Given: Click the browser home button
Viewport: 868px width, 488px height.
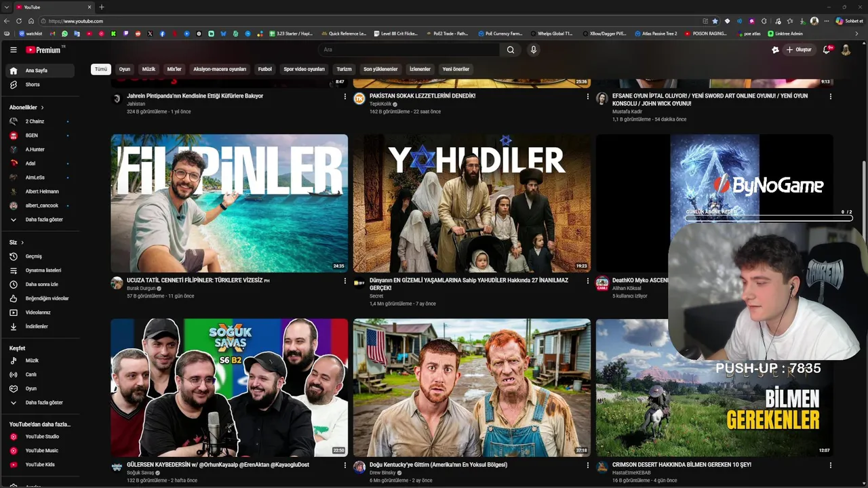Looking at the screenshot, I should click(x=31, y=21).
